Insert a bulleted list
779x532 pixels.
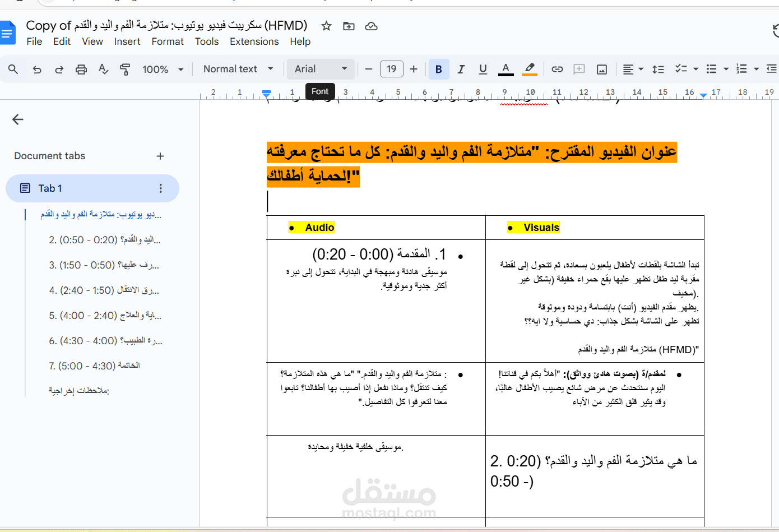[x=711, y=69]
